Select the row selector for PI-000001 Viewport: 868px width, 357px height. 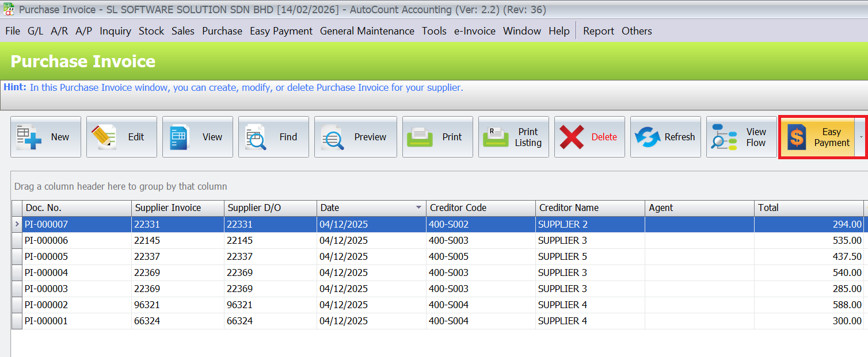[x=17, y=321]
